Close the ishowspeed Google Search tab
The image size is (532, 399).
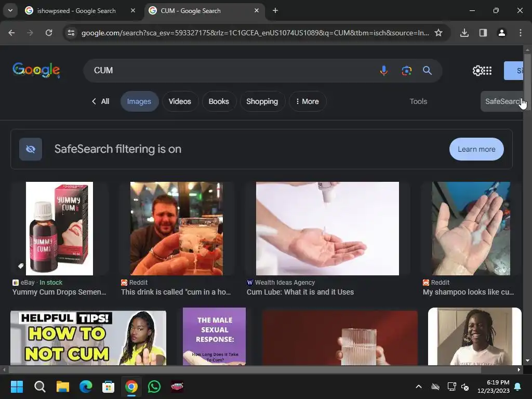point(133,10)
